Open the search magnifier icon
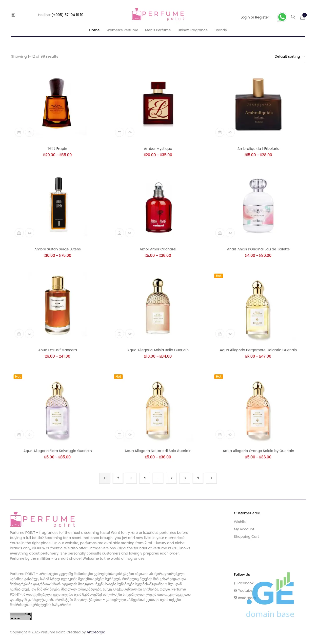The height and width of the screenshot is (644, 316). [x=293, y=17]
